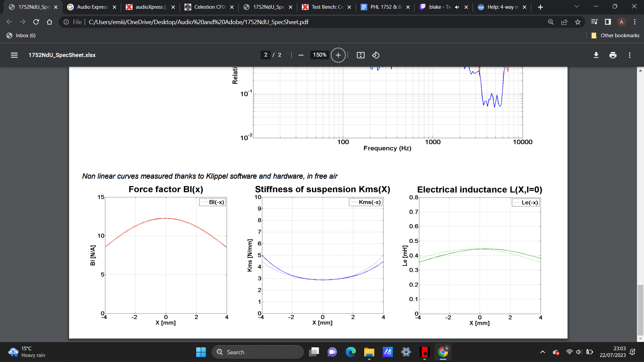The height and width of the screenshot is (362, 644).
Task: Reload the current page
Action: point(36,22)
